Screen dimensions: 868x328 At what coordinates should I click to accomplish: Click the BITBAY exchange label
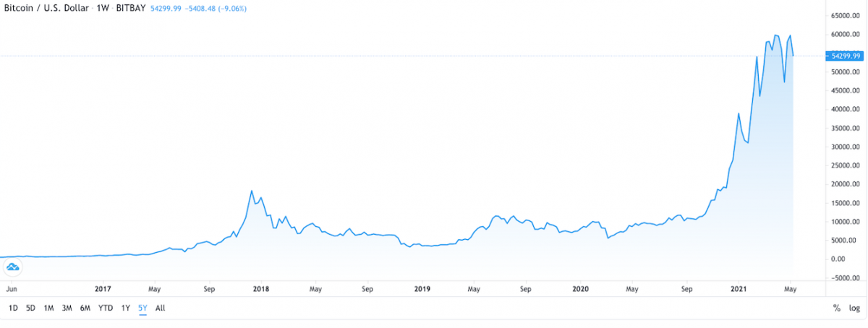pyautogui.click(x=132, y=7)
